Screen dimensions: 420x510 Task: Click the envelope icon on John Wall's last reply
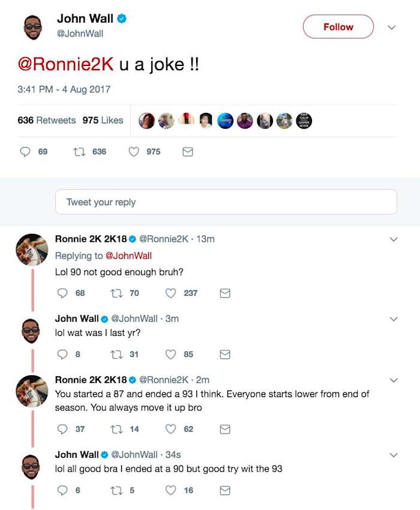click(224, 490)
